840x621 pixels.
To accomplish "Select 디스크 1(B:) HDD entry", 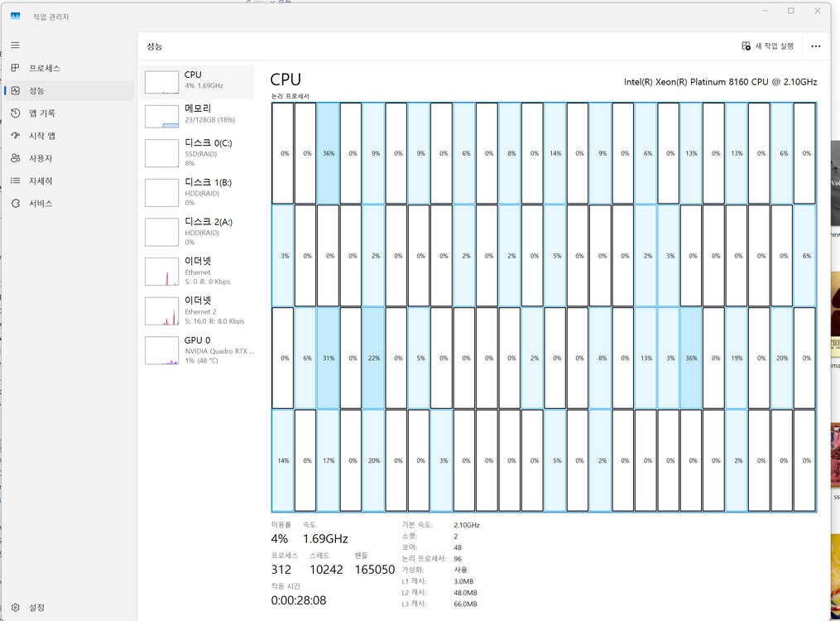I will click(x=197, y=192).
